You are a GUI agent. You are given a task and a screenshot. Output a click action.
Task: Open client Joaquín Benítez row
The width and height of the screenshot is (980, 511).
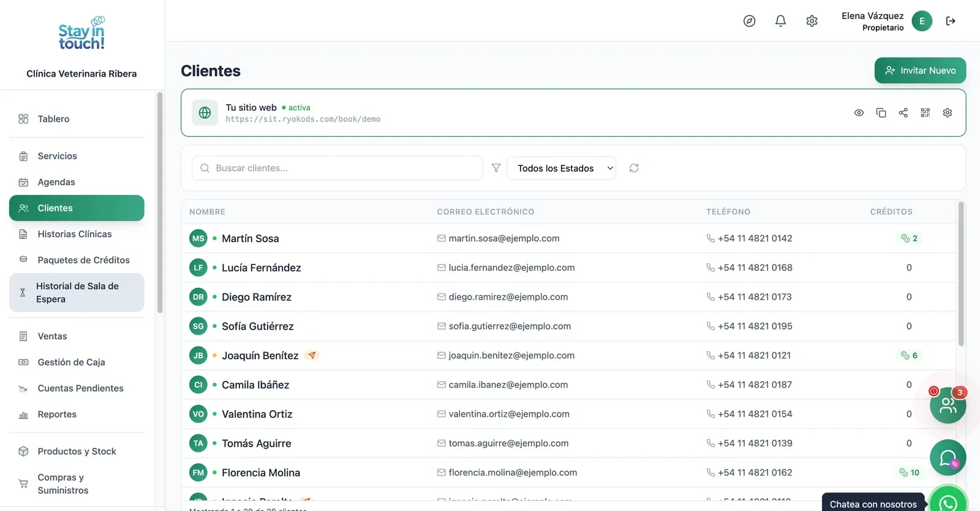tap(568, 355)
